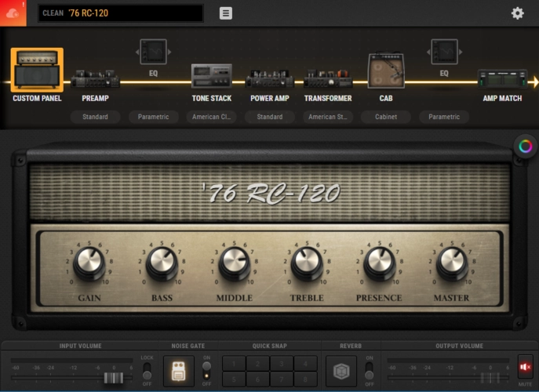539x392 pixels.
Task: Click the Input Volume slider handle
Action: [x=114, y=378]
